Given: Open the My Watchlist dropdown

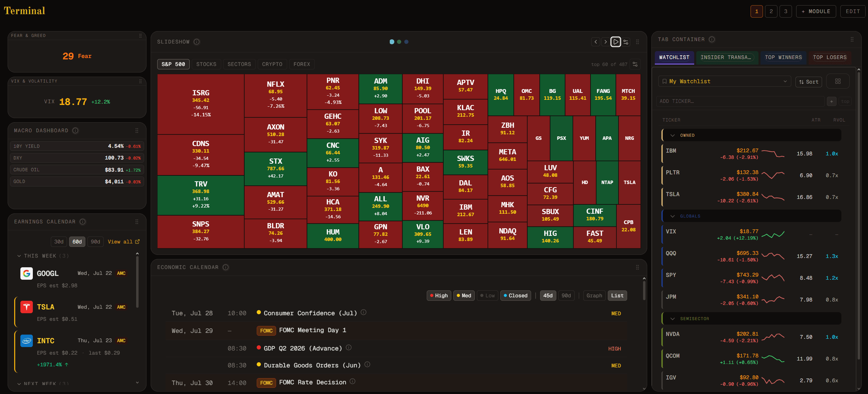Looking at the screenshot, I should pyautogui.click(x=724, y=81).
